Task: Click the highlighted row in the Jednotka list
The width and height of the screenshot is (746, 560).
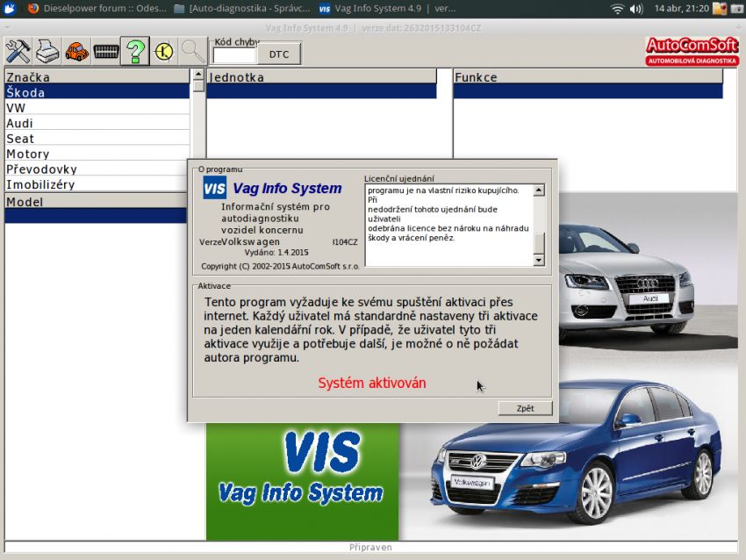Action: (321, 91)
